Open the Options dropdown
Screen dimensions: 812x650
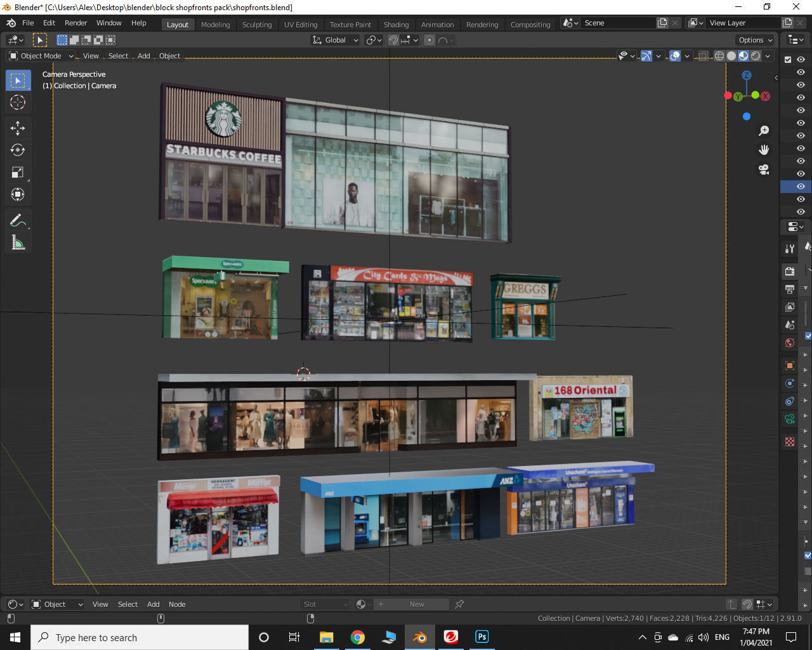coord(756,40)
